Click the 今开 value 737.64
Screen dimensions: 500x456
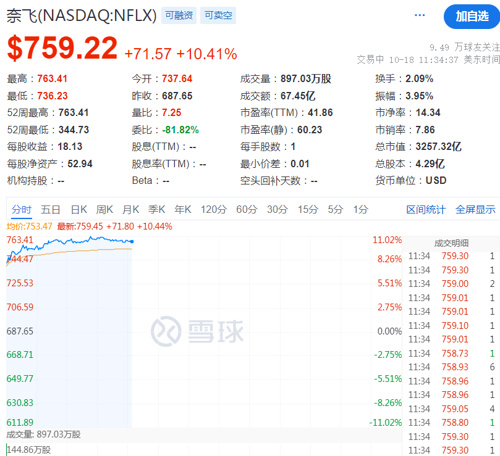tap(177, 79)
